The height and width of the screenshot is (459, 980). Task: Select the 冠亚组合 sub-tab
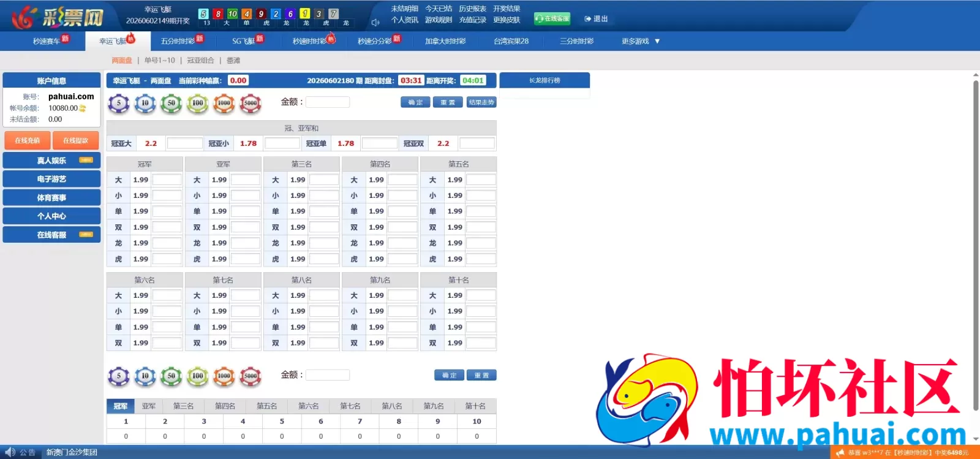200,61
